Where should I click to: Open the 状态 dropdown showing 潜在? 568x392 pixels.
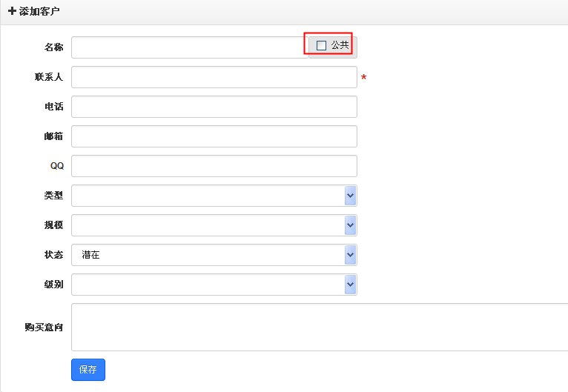(214, 255)
